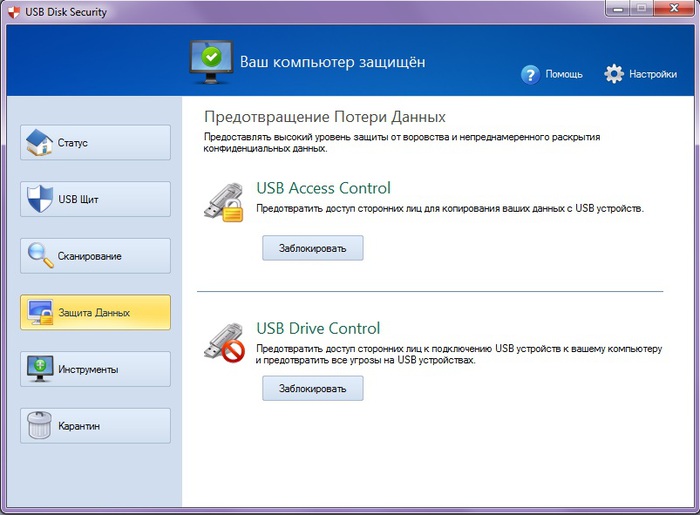Open the Помощь link
Screen dimensions: 700x515
tap(564, 74)
